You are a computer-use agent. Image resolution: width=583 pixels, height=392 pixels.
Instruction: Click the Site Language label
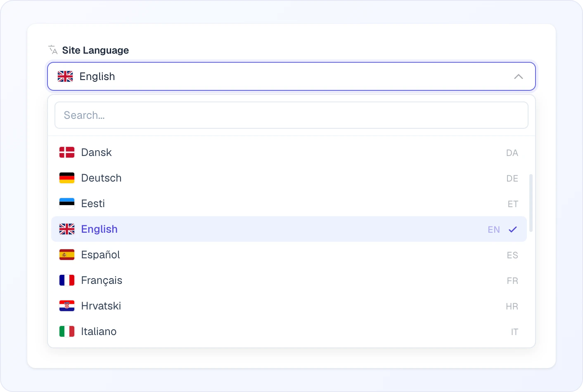pyautogui.click(x=95, y=50)
